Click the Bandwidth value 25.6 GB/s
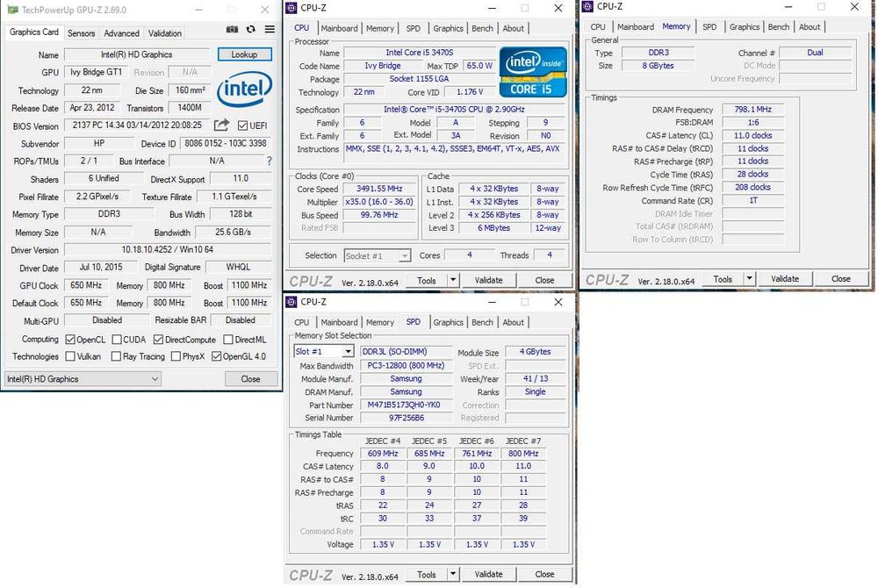Image resolution: width=878 pixels, height=588 pixels. click(233, 233)
